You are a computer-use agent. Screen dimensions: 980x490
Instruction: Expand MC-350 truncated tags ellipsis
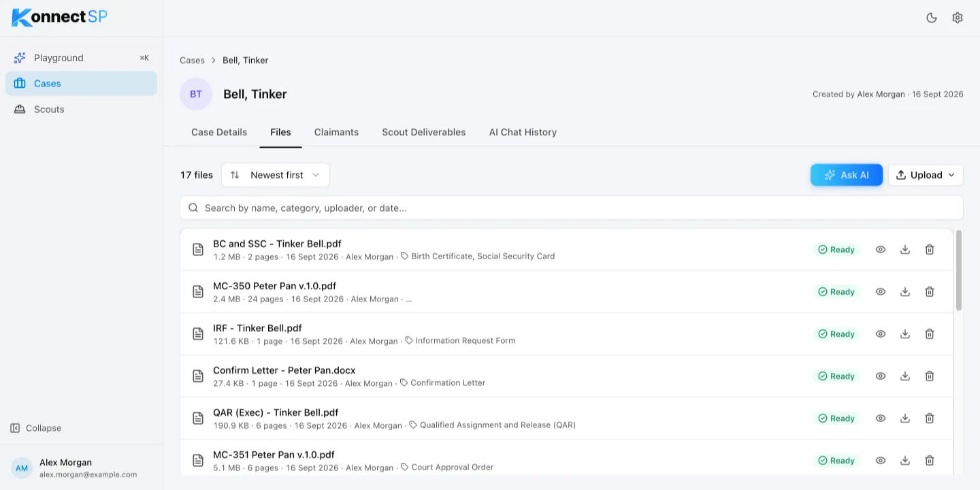click(408, 299)
